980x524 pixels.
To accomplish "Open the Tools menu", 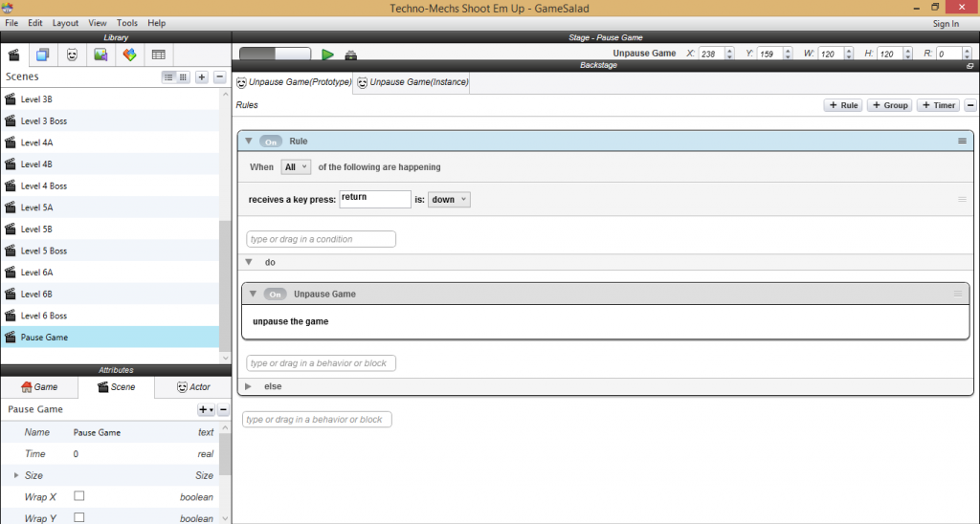I will coord(127,23).
